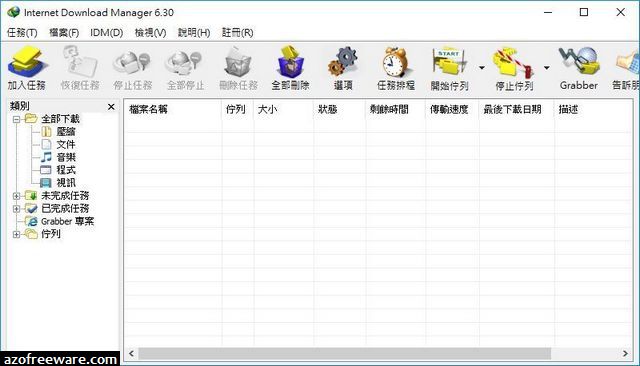Select 已完成任務 in the tree

(x=65, y=208)
